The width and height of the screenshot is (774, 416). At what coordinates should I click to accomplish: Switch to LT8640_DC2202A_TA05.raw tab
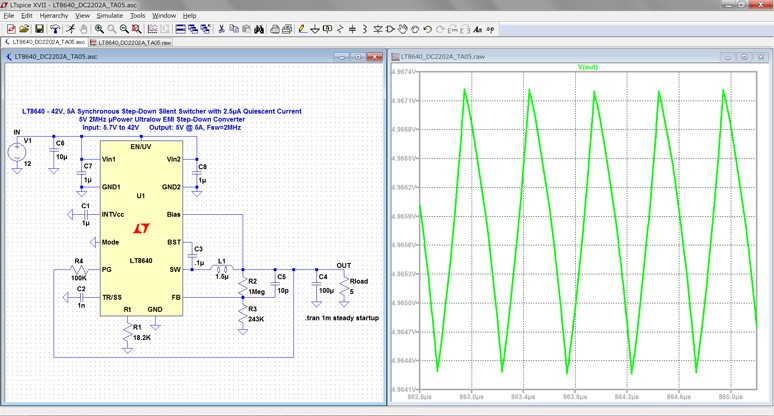[131, 43]
